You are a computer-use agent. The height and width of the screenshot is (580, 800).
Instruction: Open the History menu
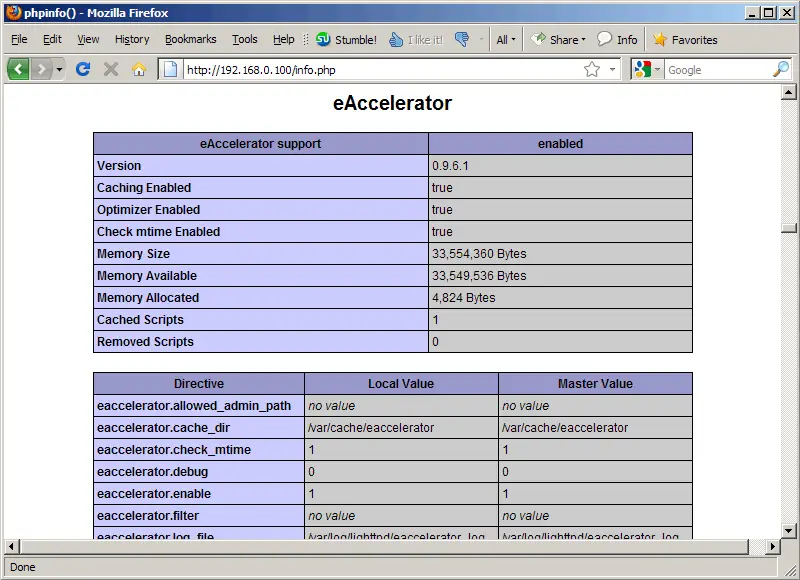click(x=132, y=39)
